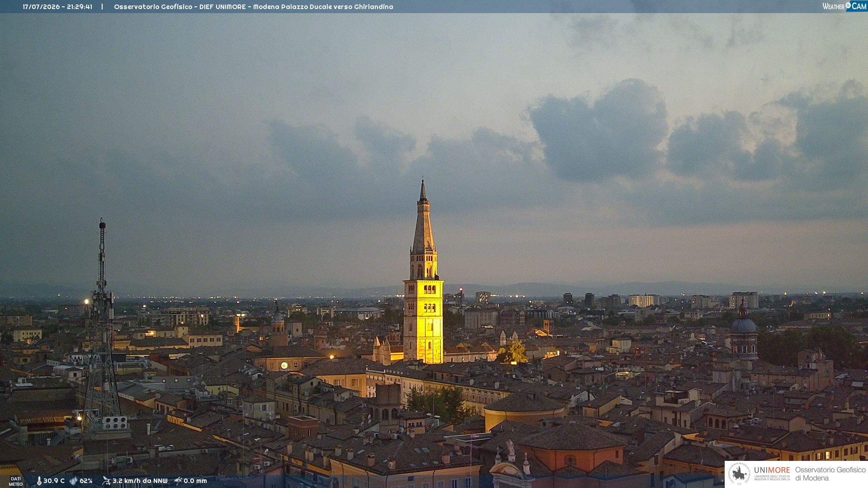Click the water droplets humidity icon
Viewport: 868px width, 488px height.
click(74, 481)
